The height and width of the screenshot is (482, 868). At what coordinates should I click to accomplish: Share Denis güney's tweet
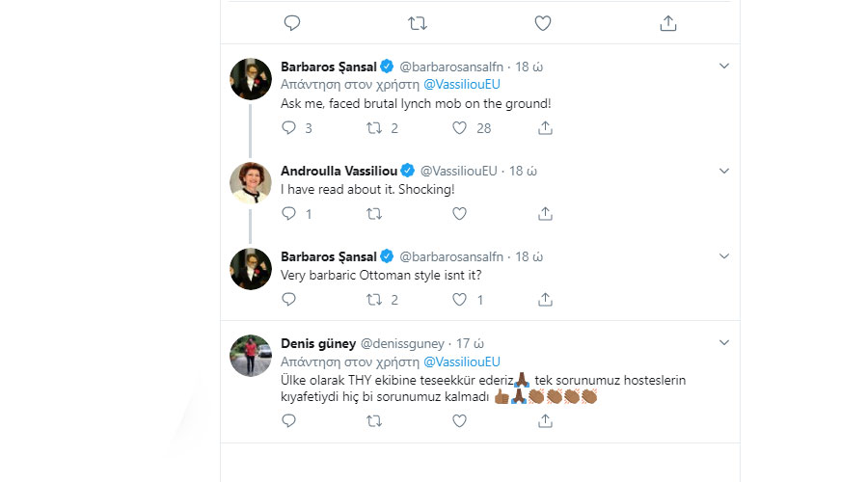point(545,421)
